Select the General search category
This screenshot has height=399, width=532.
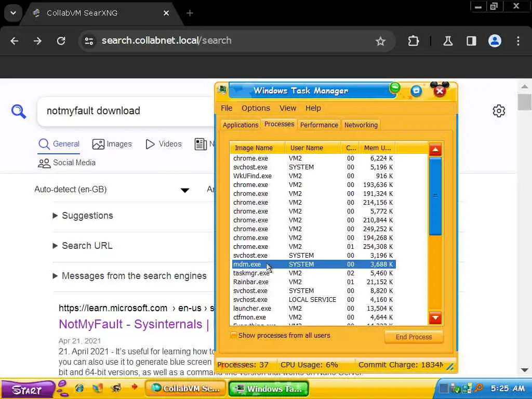tap(59, 144)
